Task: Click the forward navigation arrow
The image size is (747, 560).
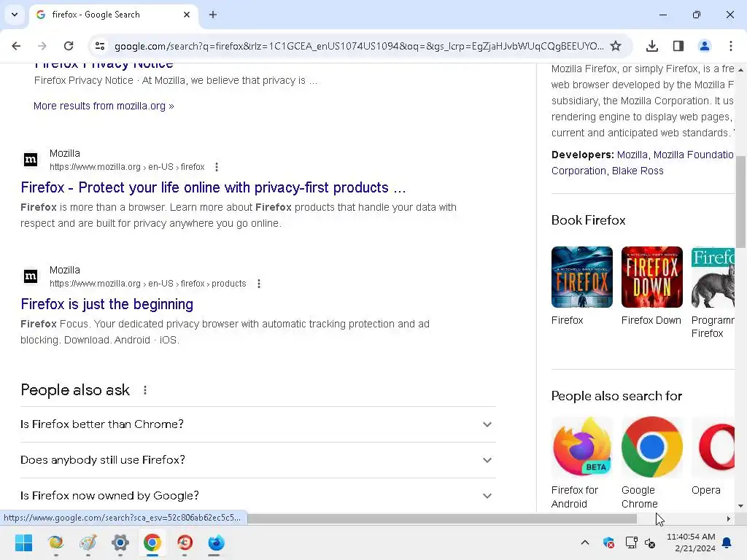Action: [x=42, y=46]
